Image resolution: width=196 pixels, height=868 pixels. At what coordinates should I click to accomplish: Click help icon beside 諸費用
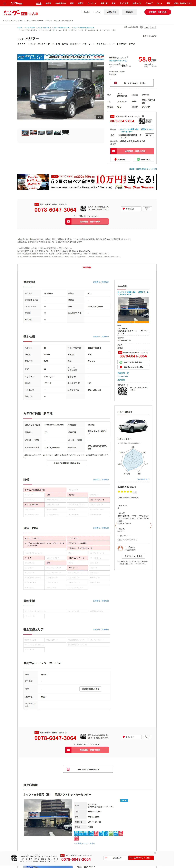150,64
